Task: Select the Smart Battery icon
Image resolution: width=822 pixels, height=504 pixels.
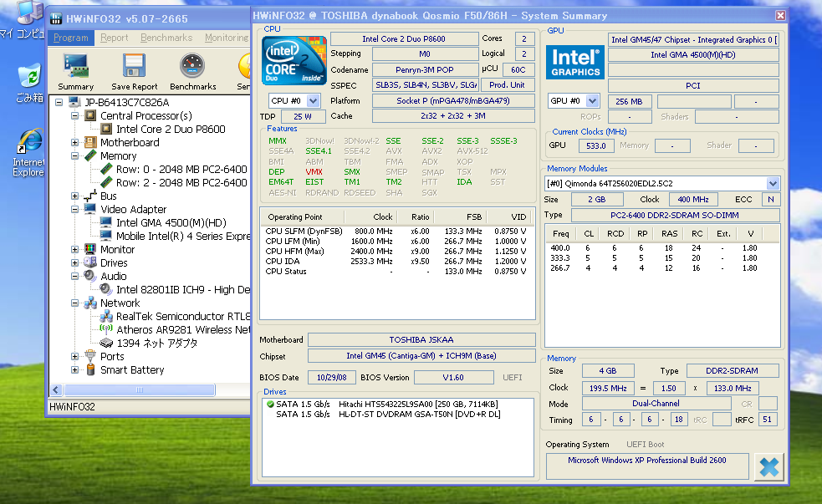Action: [90, 369]
